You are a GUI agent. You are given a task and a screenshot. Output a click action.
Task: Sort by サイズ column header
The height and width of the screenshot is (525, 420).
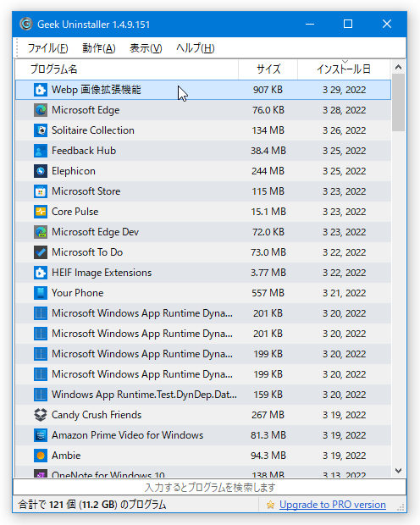(x=268, y=69)
